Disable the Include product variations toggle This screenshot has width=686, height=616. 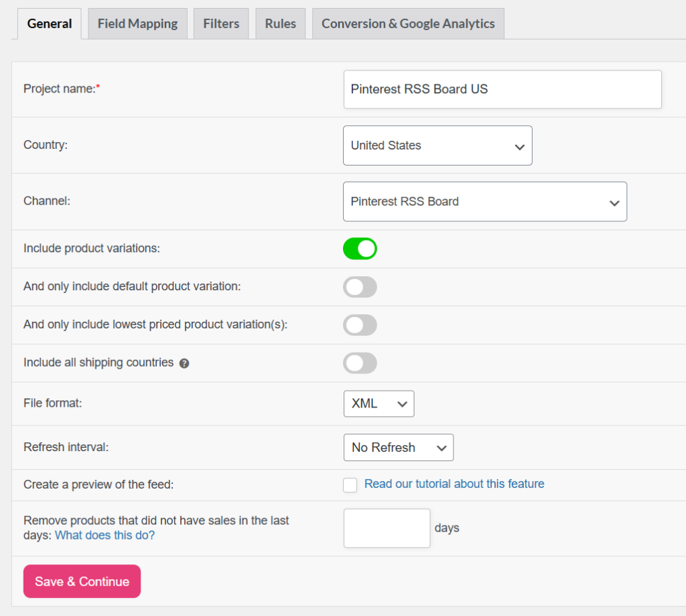pyautogui.click(x=360, y=249)
